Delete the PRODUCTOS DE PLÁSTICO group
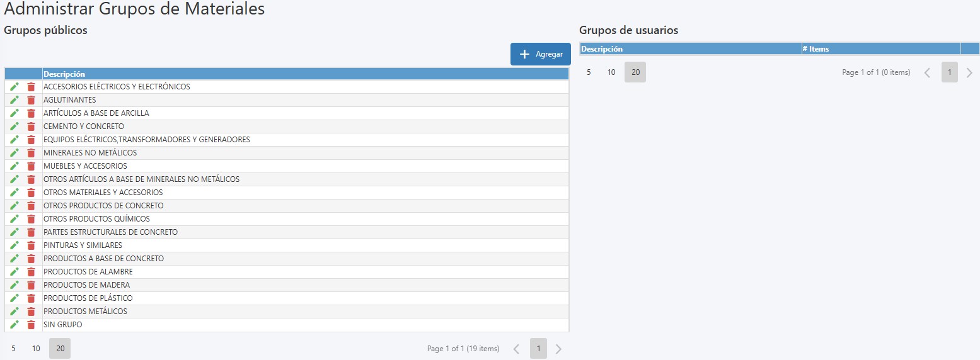980x360 pixels. click(31, 298)
